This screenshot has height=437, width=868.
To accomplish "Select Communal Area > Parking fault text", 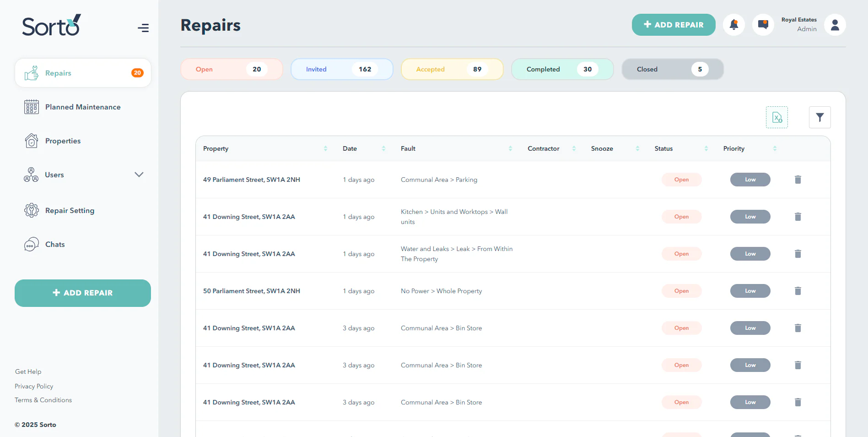I will (x=439, y=180).
